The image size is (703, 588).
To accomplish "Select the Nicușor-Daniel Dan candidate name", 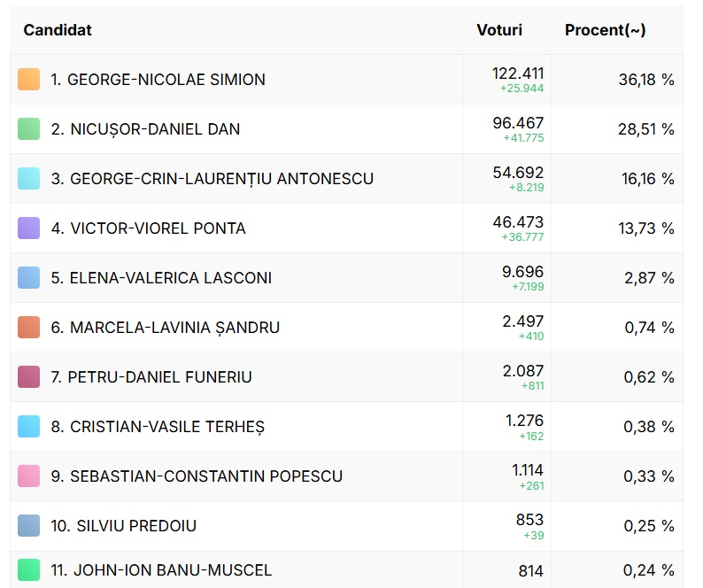I will tap(145, 129).
